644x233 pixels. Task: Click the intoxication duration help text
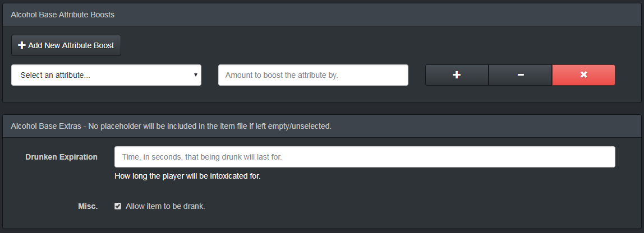point(187,176)
